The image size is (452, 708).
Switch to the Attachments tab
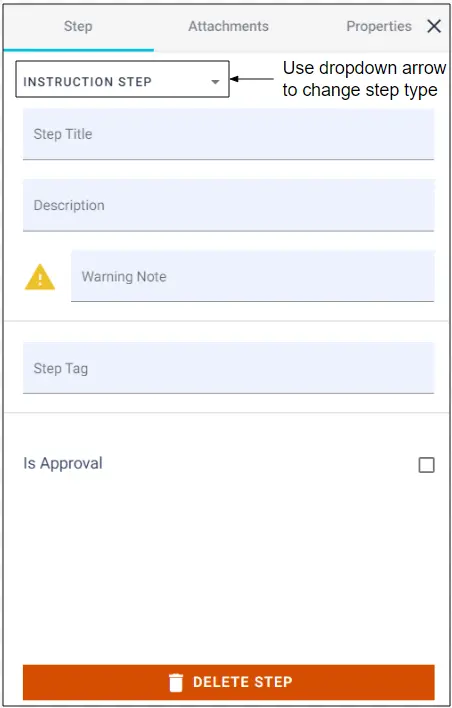[228, 26]
